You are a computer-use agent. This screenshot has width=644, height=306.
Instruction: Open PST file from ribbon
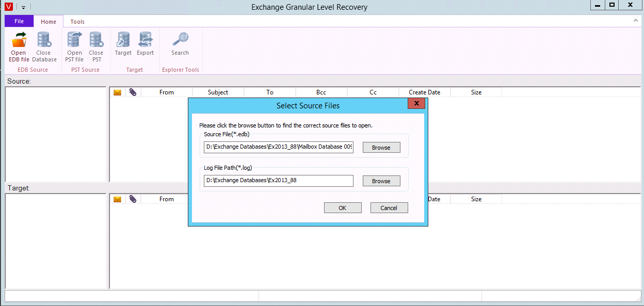click(74, 47)
